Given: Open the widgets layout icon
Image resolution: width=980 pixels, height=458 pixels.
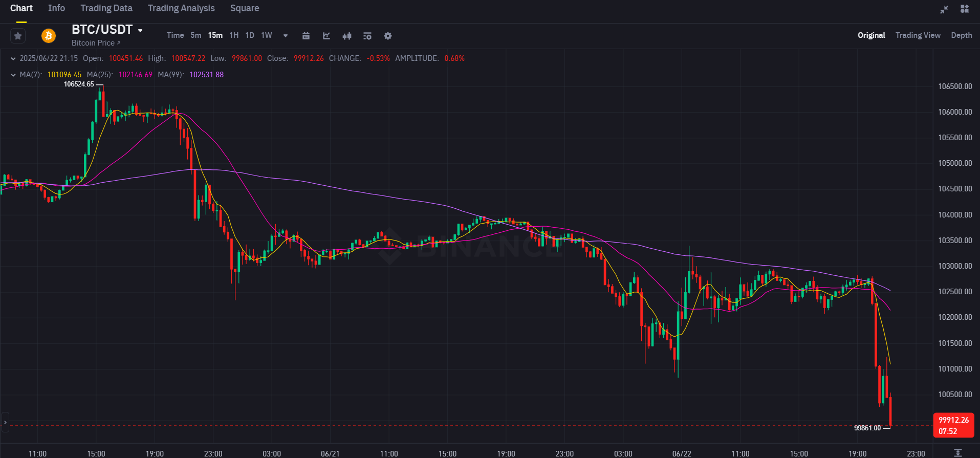Looking at the screenshot, I should point(965,9).
